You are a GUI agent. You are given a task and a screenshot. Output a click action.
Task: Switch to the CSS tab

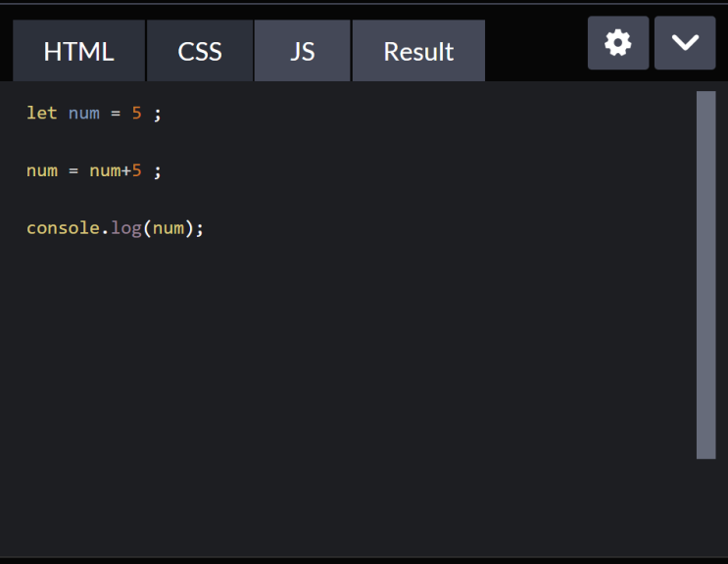click(200, 51)
